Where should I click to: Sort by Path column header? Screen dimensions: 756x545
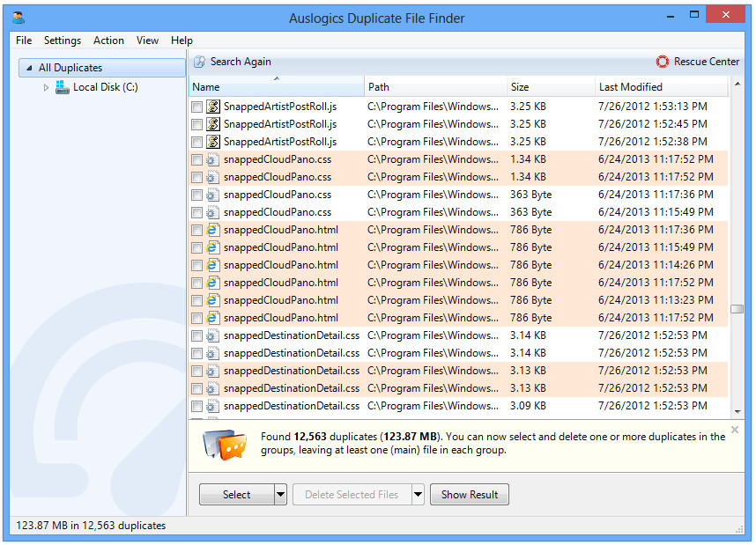(436, 87)
